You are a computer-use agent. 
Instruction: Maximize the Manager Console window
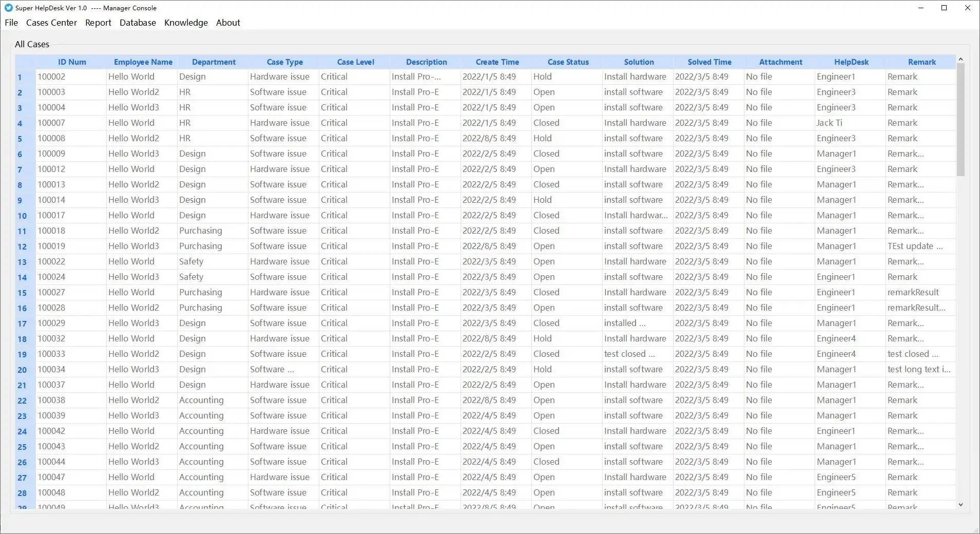coord(944,8)
